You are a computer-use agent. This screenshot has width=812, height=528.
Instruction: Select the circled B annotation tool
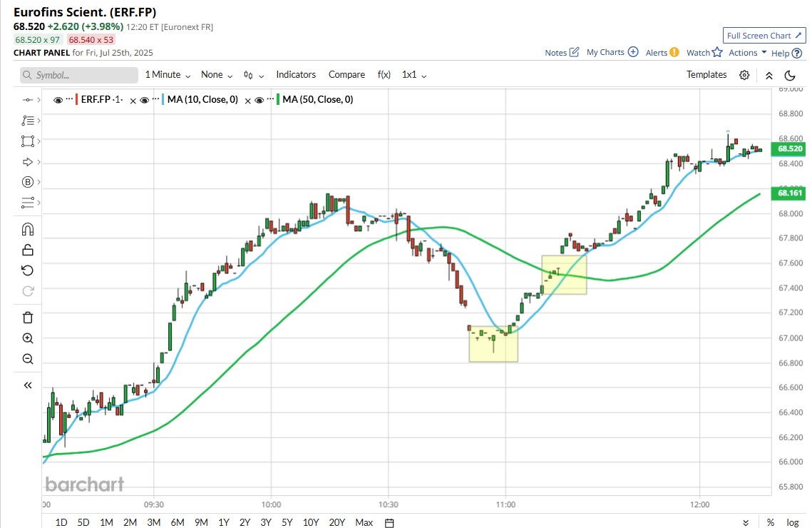pos(27,182)
